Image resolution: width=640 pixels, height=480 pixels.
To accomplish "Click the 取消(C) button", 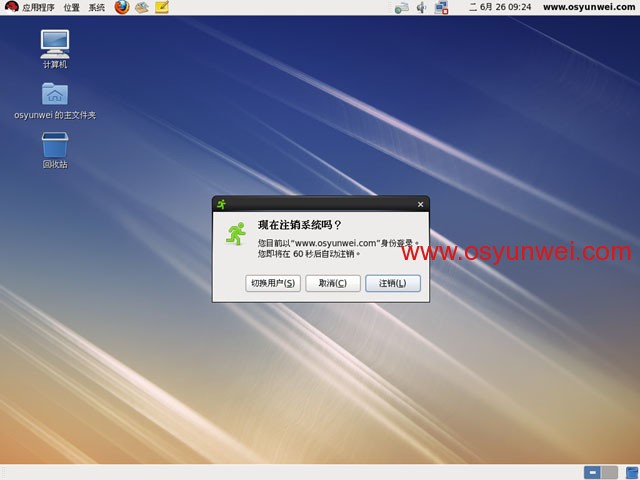I will click(x=333, y=283).
